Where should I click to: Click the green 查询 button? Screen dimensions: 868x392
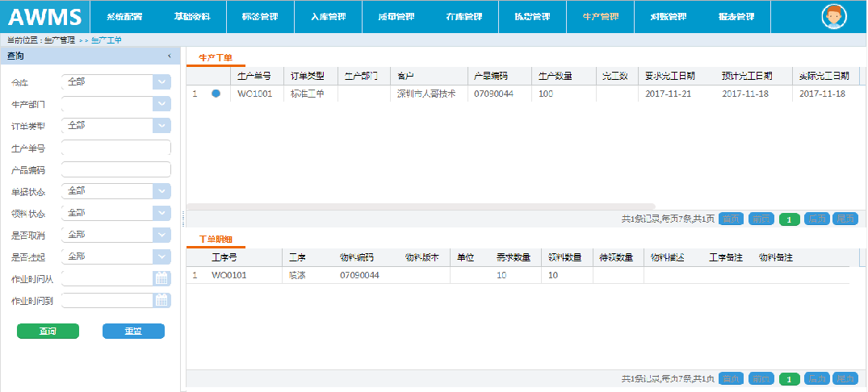pyautogui.click(x=48, y=331)
